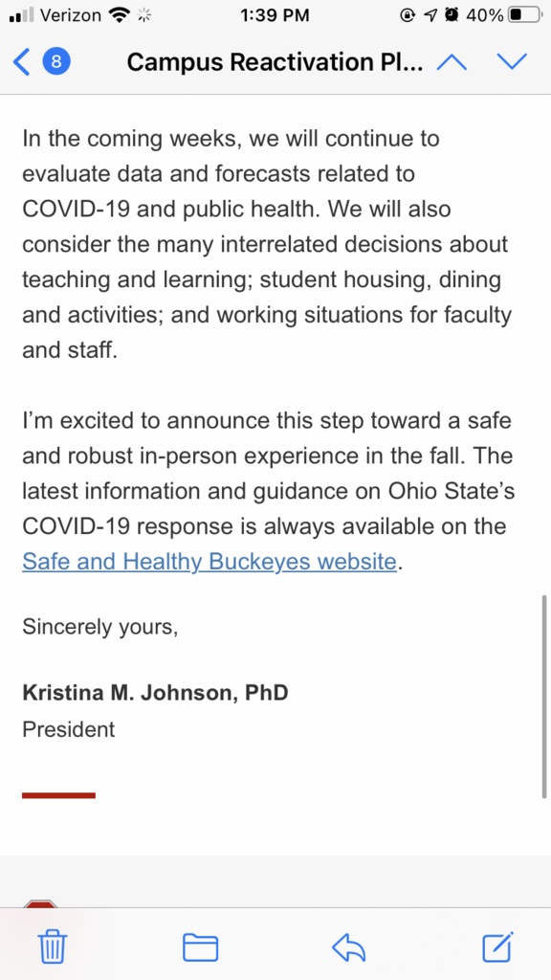Image resolution: width=551 pixels, height=980 pixels.
Task: Go to next message with down arrow
Action: (x=512, y=62)
